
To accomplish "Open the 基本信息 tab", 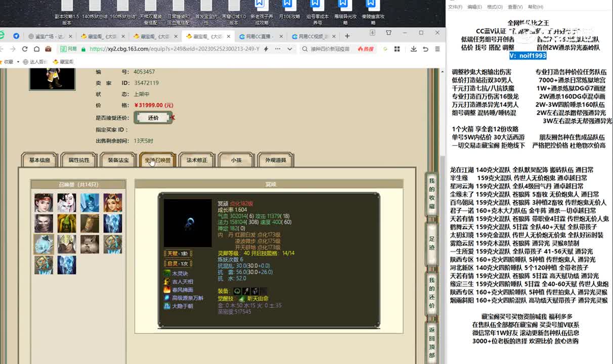I will (x=39, y=160).
